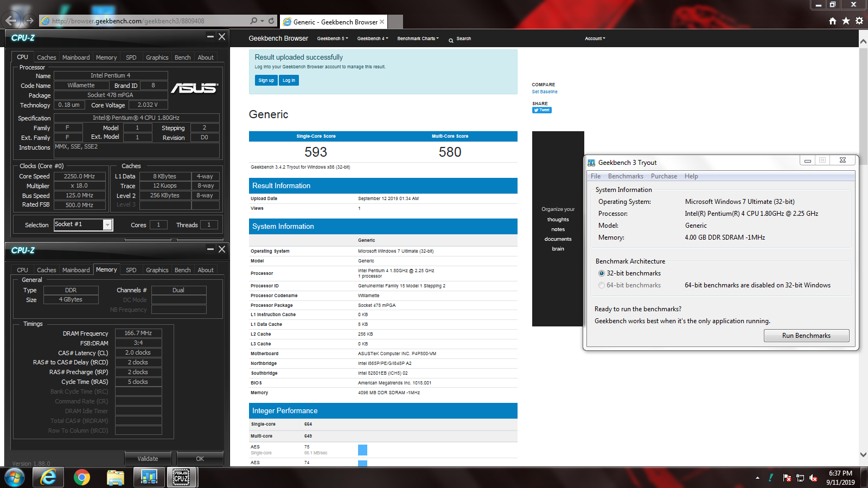Open the Socket #1 selection dropdown
The width and height of the screenshot is (868, 488).
107,224
